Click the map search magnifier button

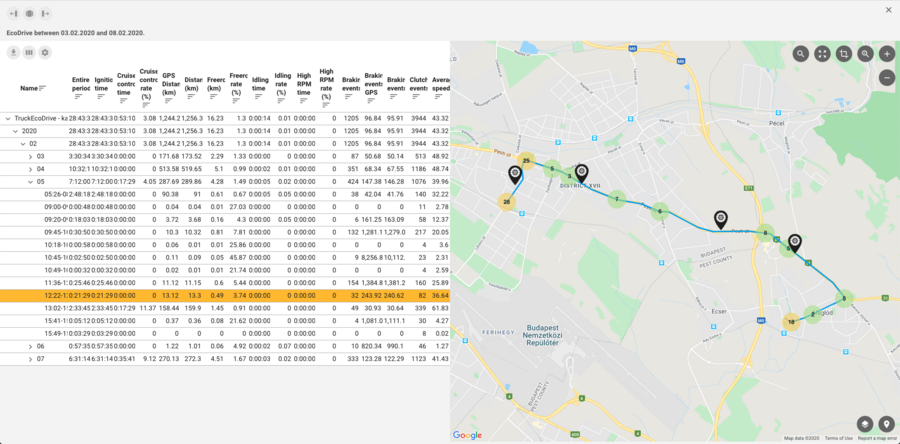[801, 54]
